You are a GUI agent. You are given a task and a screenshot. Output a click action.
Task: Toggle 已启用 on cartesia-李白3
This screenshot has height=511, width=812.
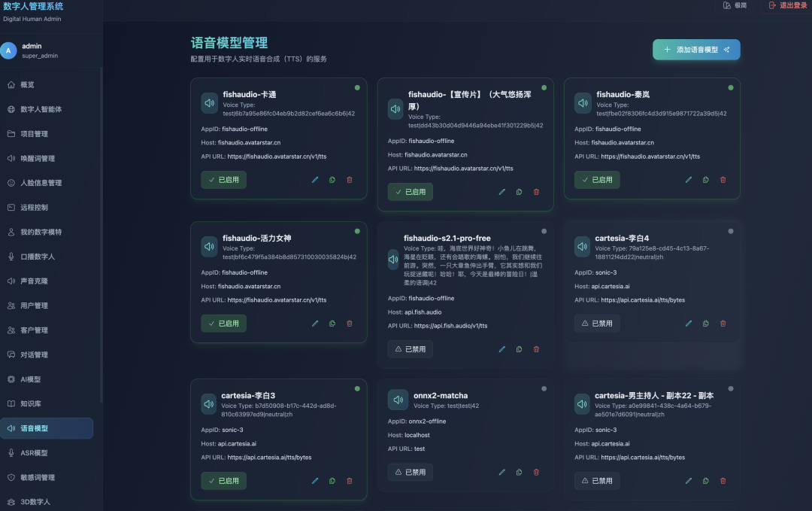click(x=224, y=481)
